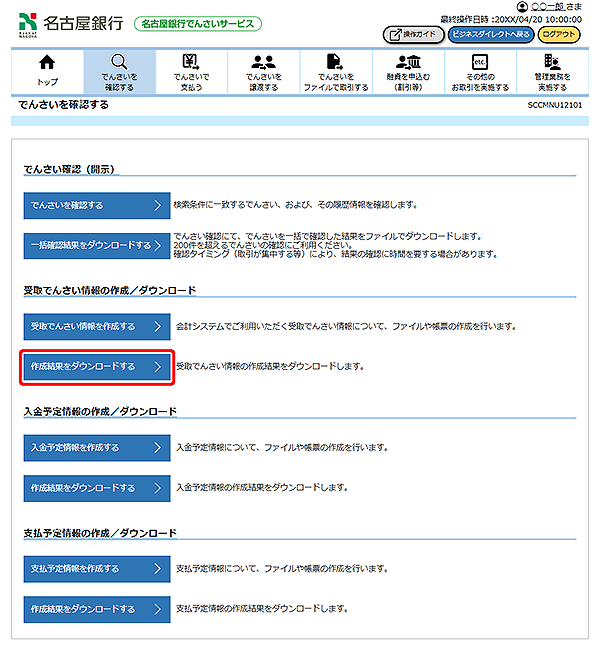600x645 pixels.
Task: Click 一括確認結果をダウンロードする button
Action: 97,246
